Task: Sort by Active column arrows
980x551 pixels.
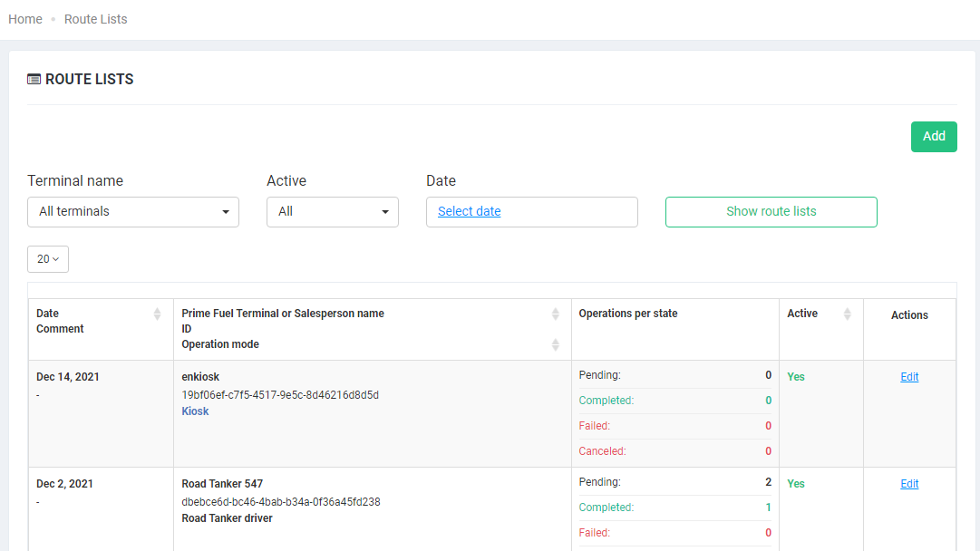Action: [848, 314]
